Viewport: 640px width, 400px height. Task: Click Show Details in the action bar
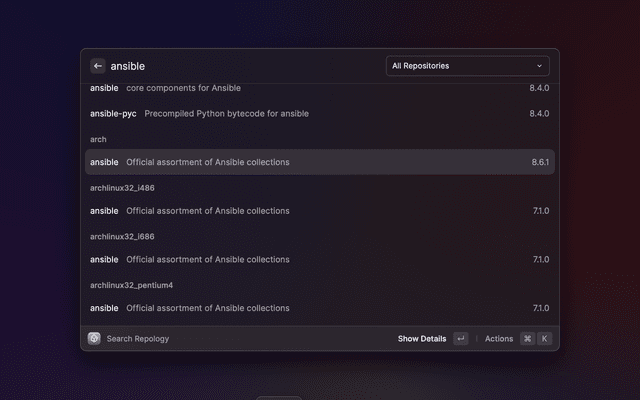(x=422, y=339)
